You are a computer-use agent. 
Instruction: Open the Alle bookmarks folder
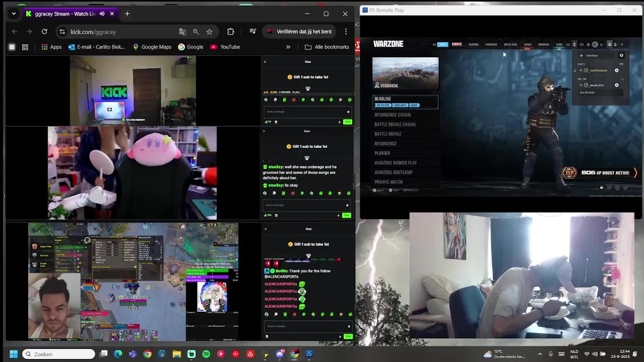[327, 47]
